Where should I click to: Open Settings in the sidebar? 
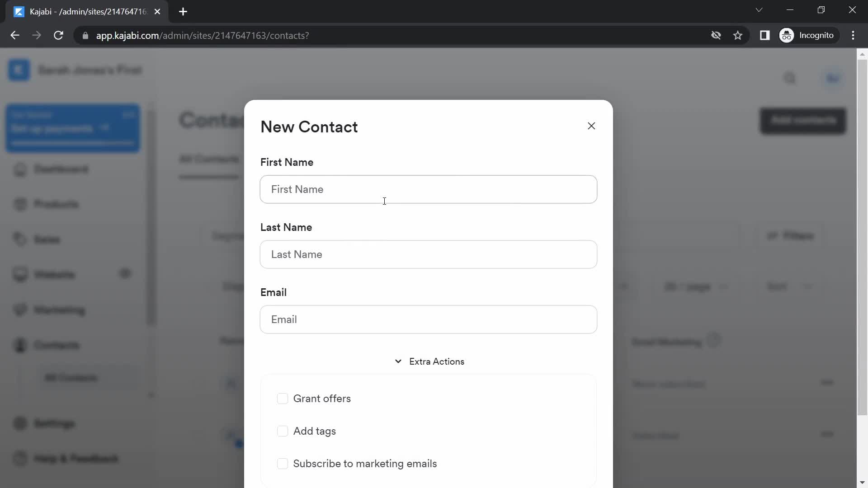(54, 424)
